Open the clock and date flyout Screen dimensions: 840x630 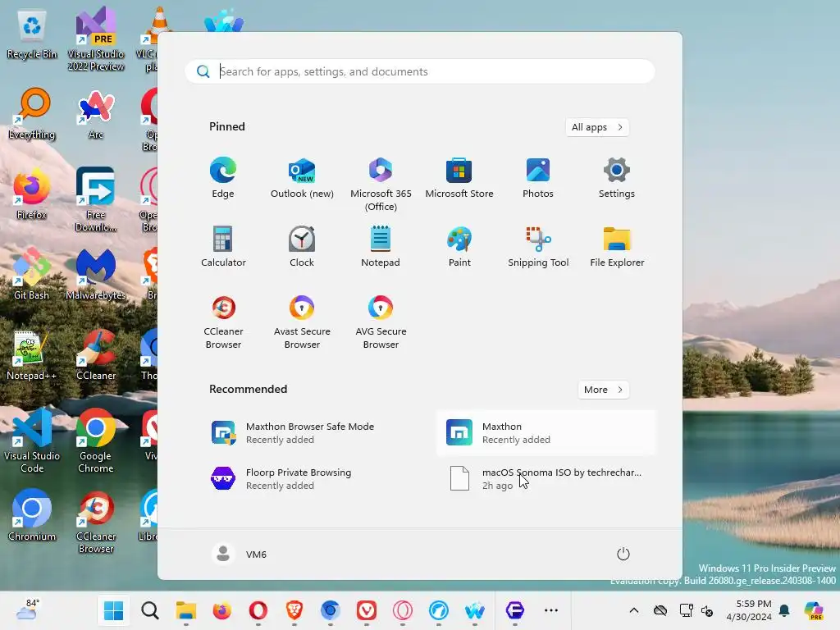click(x=749, y=610)
